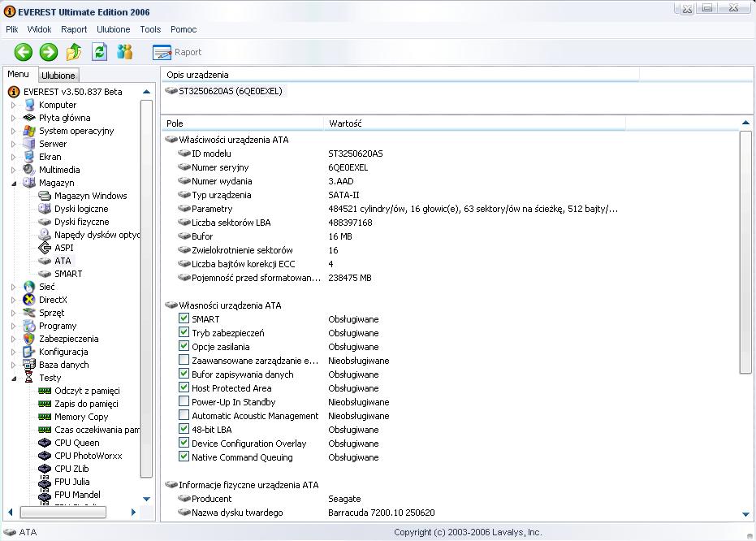
Task: Select the Płyta główna motherboard icon
Action: click(29, 117)
